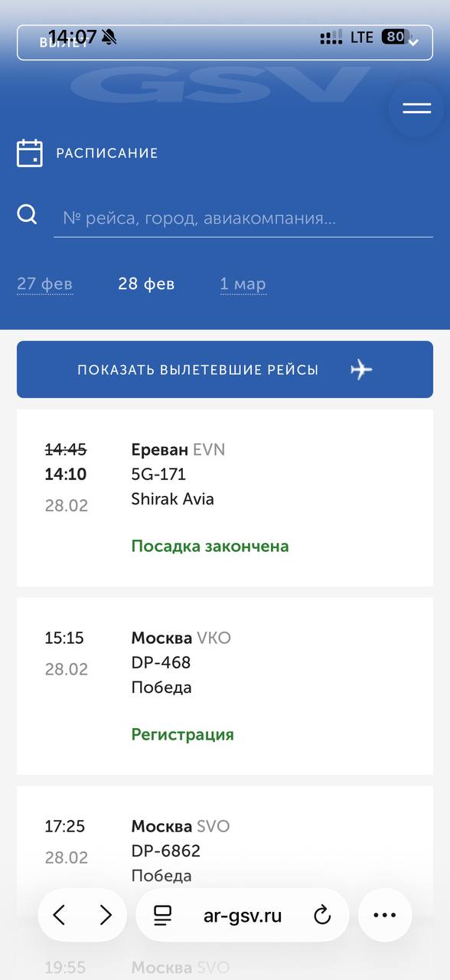Tap the three-dots browser options icon

coord(385,915)
